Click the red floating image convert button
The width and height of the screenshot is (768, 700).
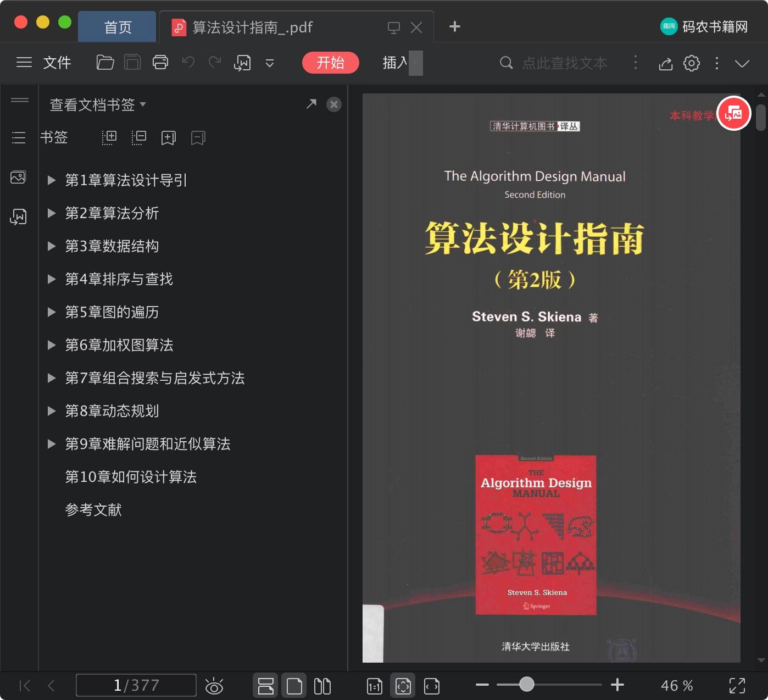(734, 114)
